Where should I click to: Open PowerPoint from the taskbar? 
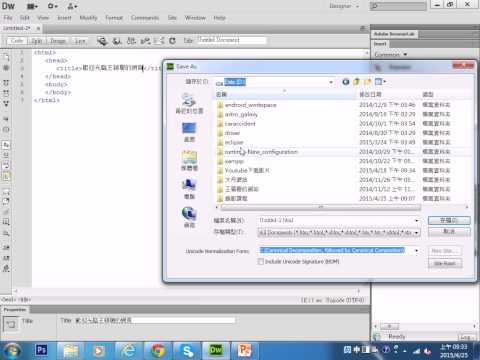(244, 350)
